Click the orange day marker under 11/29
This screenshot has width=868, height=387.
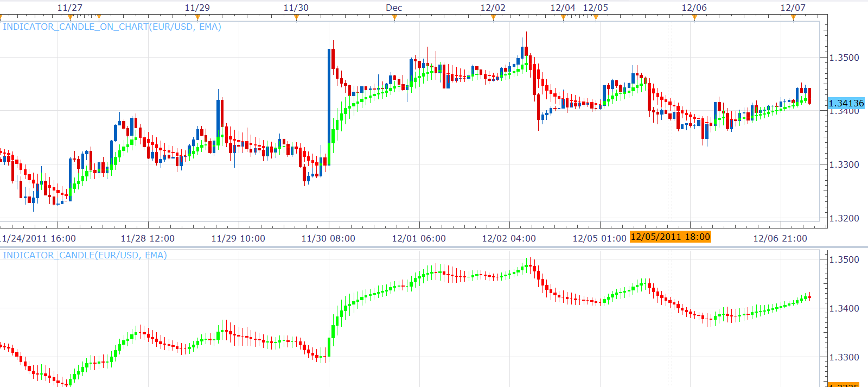coord(197,18)
